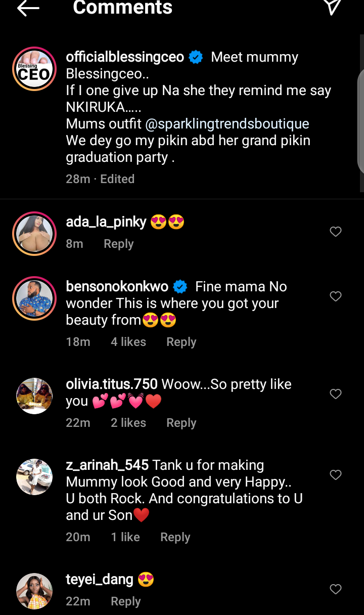Like bensonokonkwo's comment with the heart
The image size is (364, 615).
coord(336,296)
